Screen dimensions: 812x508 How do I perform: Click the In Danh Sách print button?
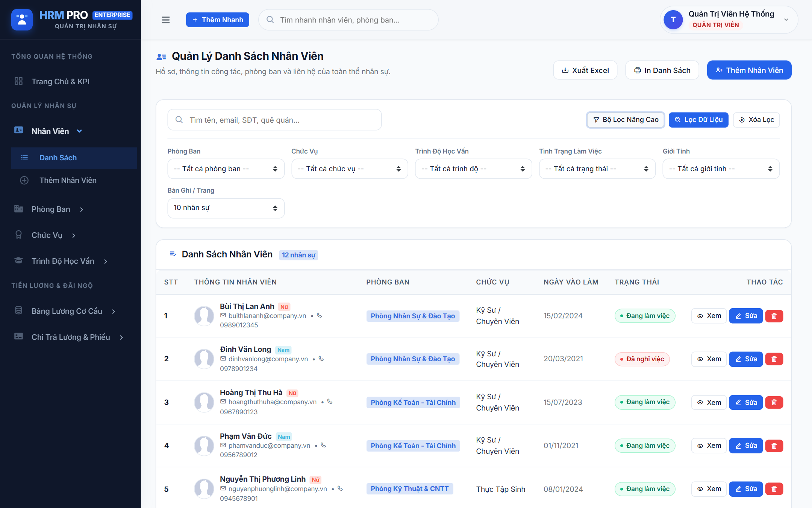(x=662, y=70)
